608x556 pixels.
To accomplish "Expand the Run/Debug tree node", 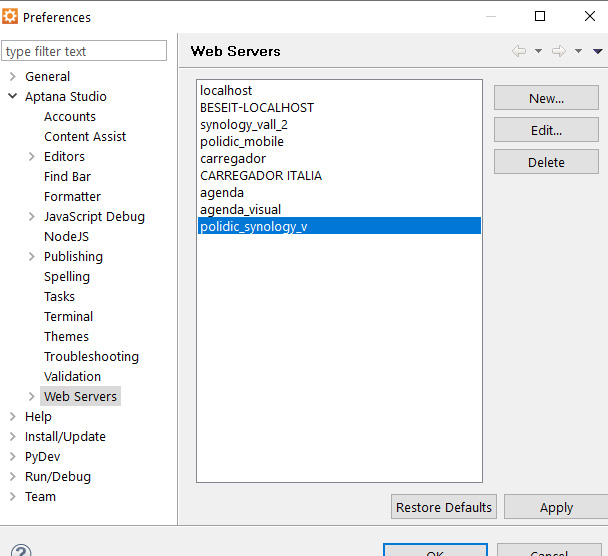I will pyautogui.click(x=12, y=476).
